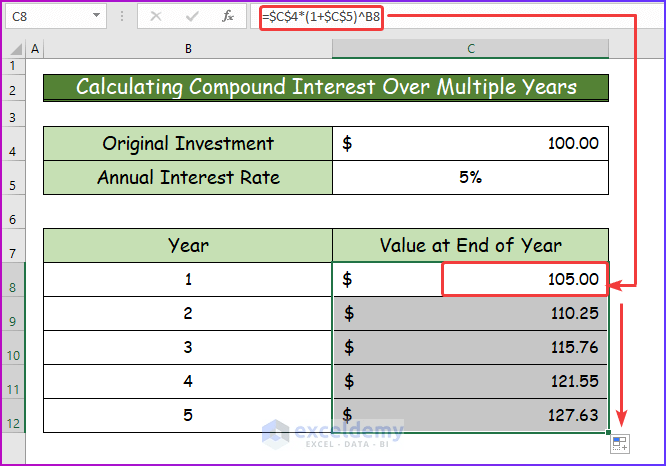This screenshot has width=666, height=466.
Task: Select row 11 header
Action: [x=13, y=381]
